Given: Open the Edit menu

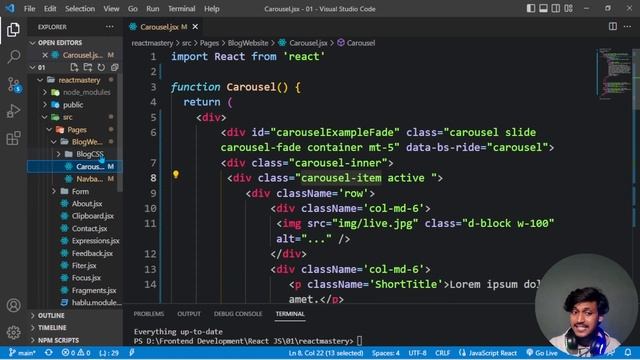Looking at the screenshot, I should click(50, 9).
